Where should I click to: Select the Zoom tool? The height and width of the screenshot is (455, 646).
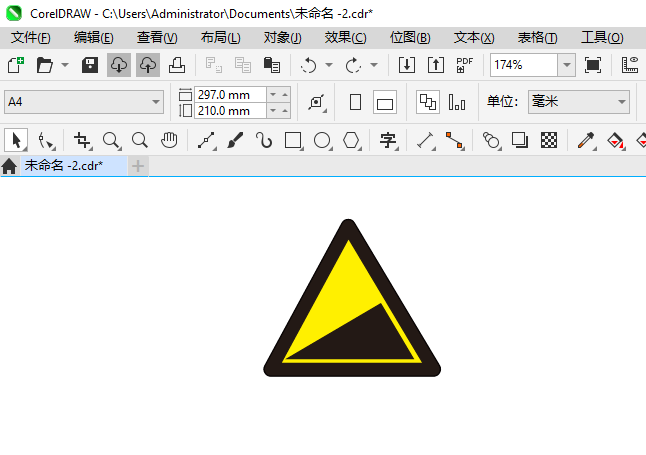click(x=111, y=141)
